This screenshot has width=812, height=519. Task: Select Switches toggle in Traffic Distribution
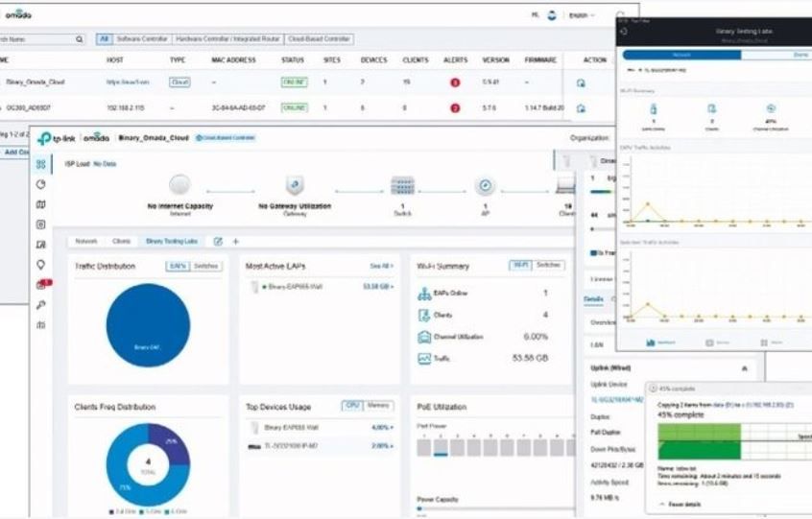(205, 266)
